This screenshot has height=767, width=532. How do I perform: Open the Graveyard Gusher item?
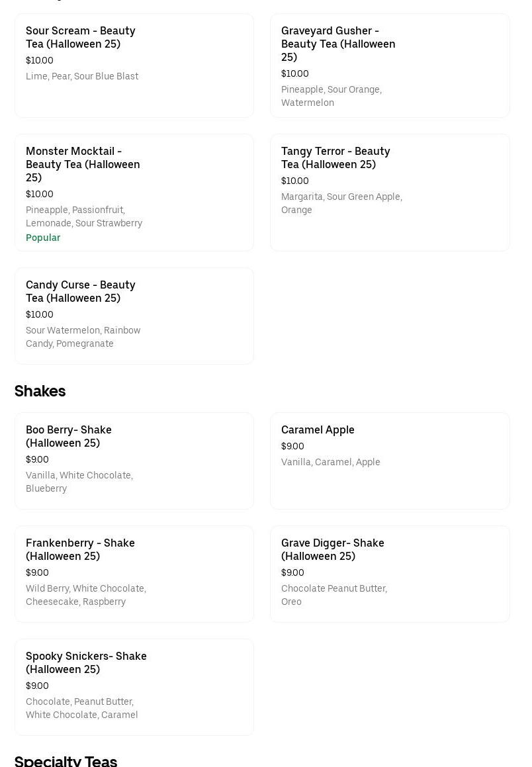pos(390,66)
